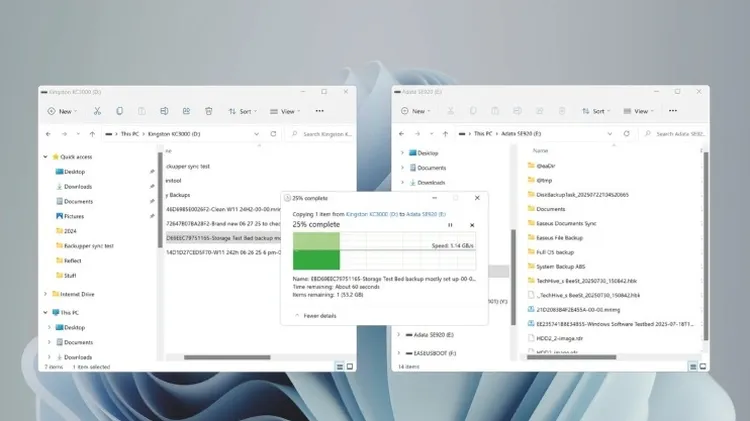750x421 pixels.
Task: Select Pictures under Quick access
Action: [74, 216]
